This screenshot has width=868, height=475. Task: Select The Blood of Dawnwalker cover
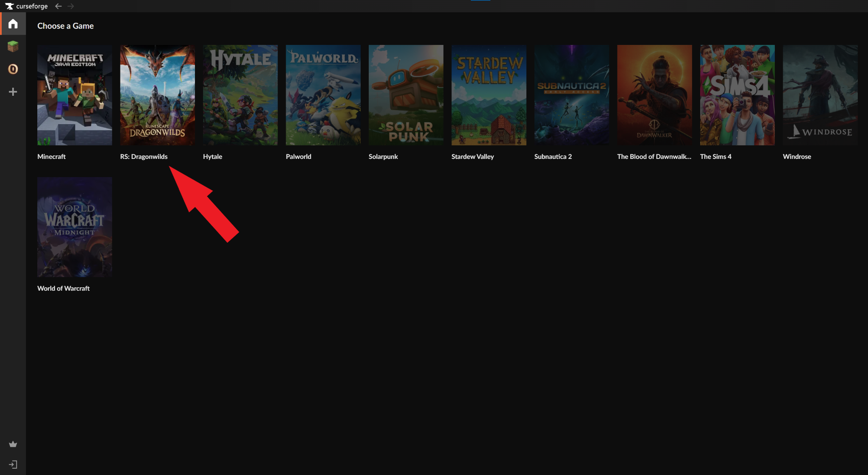[655, 95]
